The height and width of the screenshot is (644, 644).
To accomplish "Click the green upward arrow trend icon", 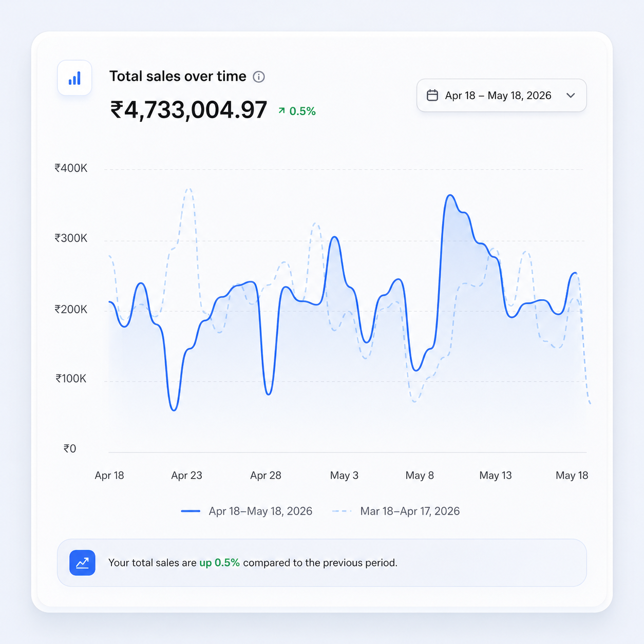I will (x=281, y=110).
